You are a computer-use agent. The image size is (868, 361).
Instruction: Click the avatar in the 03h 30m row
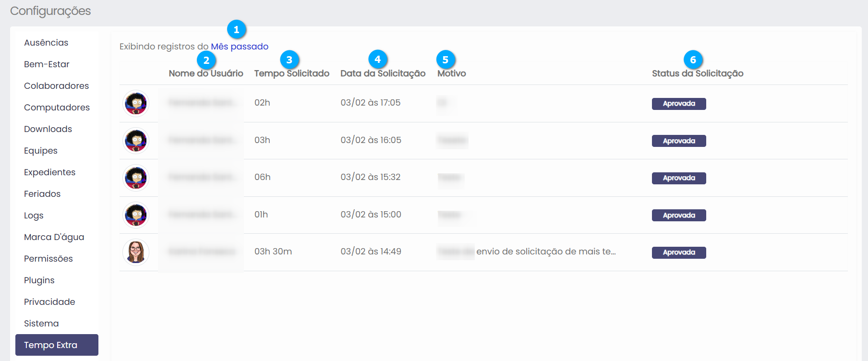pos(136,252)
